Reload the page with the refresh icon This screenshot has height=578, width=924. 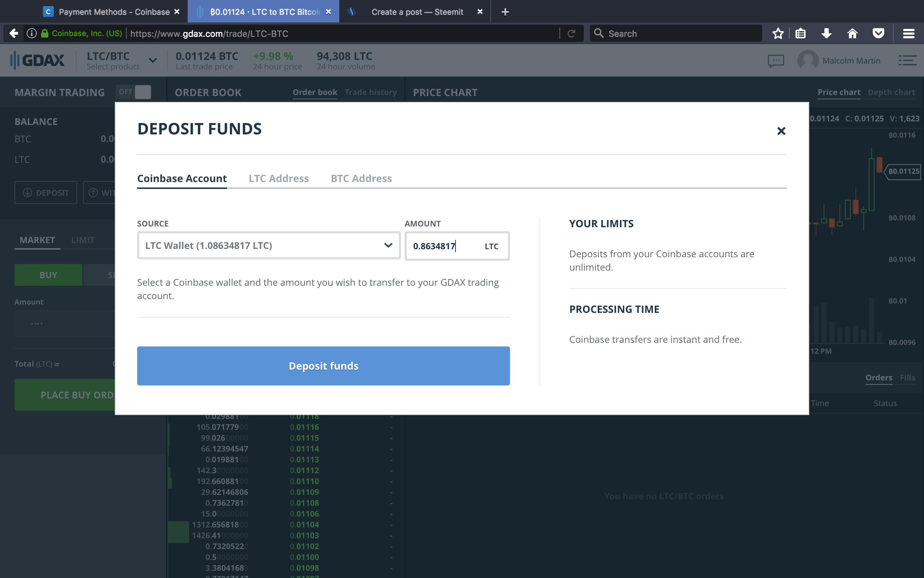pyautogui.click(x=571, y=34)
